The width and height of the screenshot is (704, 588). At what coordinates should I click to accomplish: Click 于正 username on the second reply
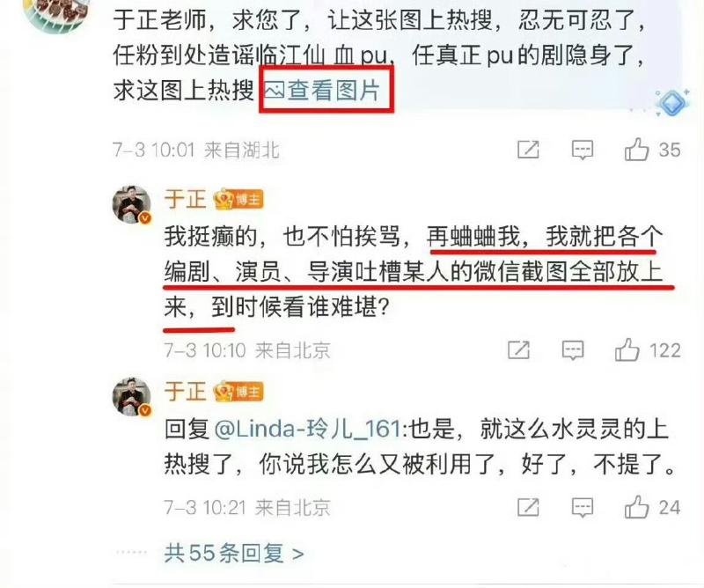pyautogui.click(x=185, y=391)
